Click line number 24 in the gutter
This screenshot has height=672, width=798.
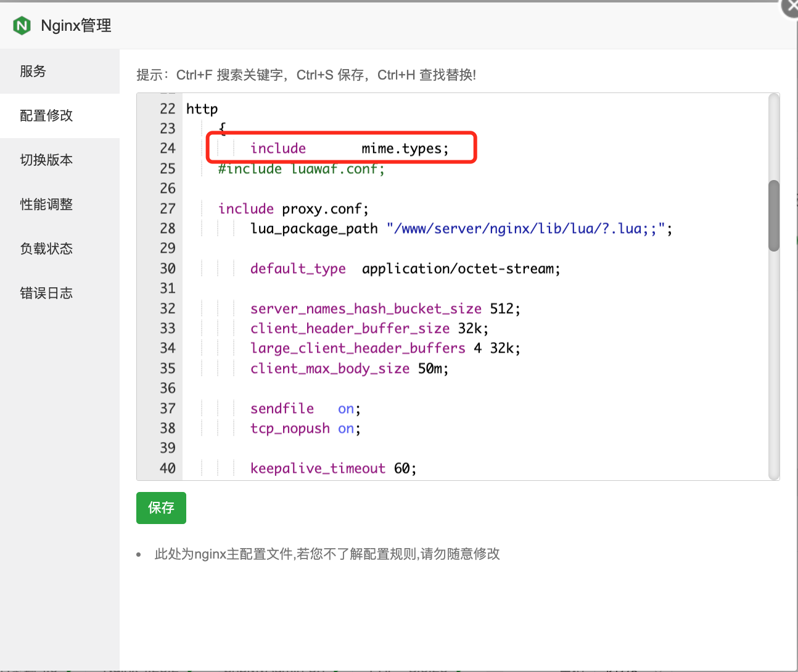168,149
